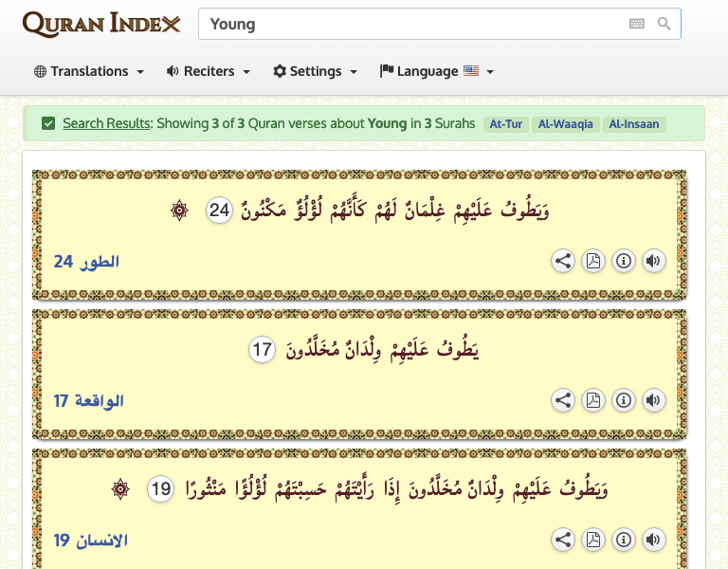Jump to the Al-Waaqia surah tag
728x569 pixels.
(566, 124)
